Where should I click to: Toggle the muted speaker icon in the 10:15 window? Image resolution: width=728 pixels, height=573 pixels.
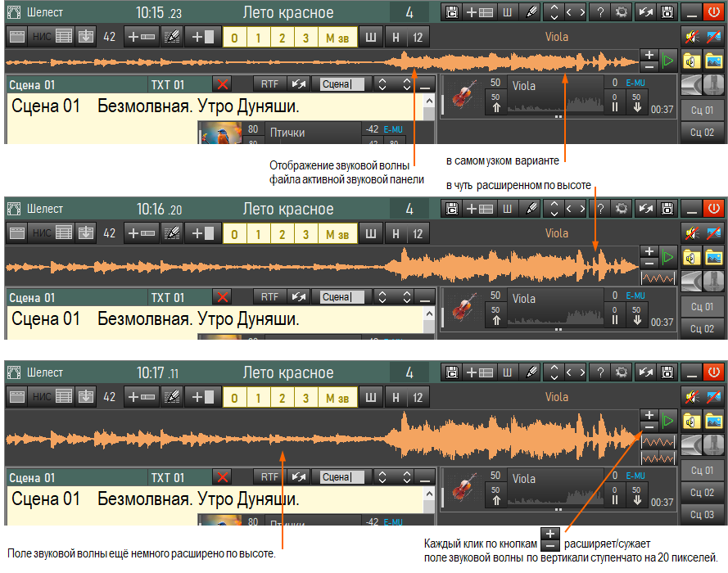(691, 37)
